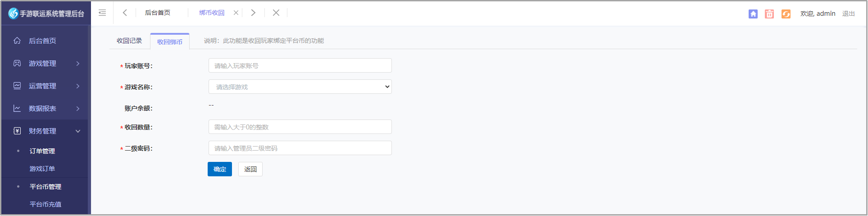Click the blue 确定 button
This screenshot has width=868, height=216.
point(220,169)
